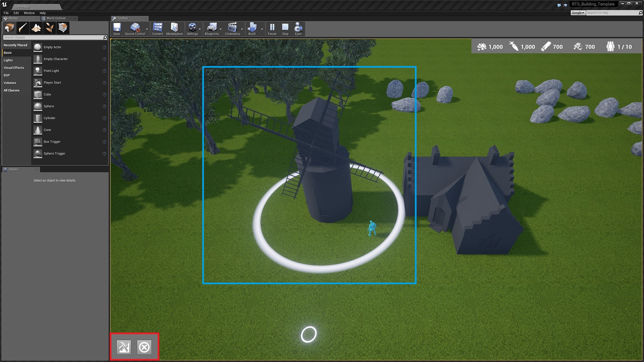Open Geometry Editing mode
The image size is (644, 362).
63,28
